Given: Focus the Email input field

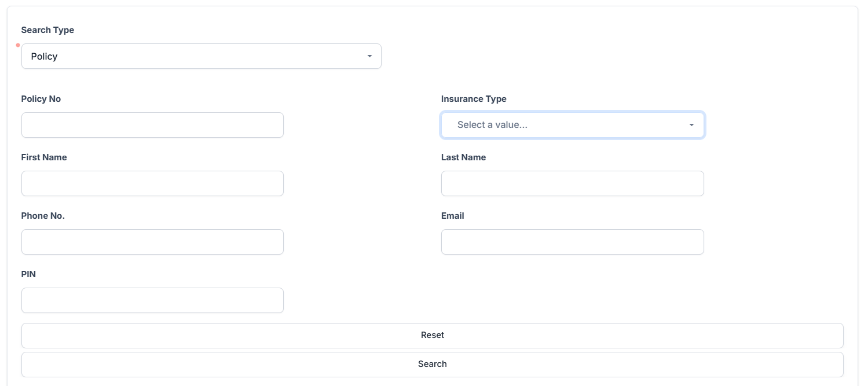Looking at the screenshot, I should pos(572,242).
